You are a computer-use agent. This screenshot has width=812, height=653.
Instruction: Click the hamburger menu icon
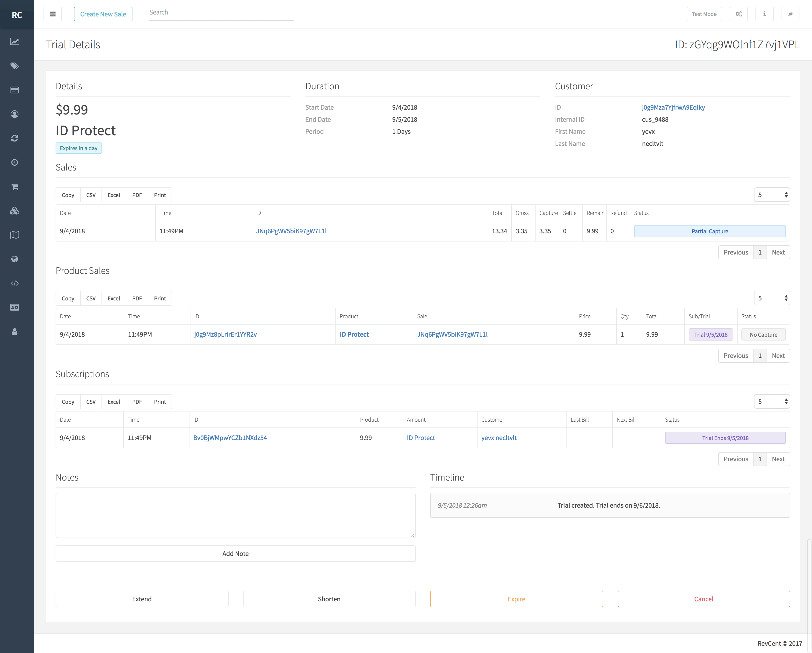[52, 14]
